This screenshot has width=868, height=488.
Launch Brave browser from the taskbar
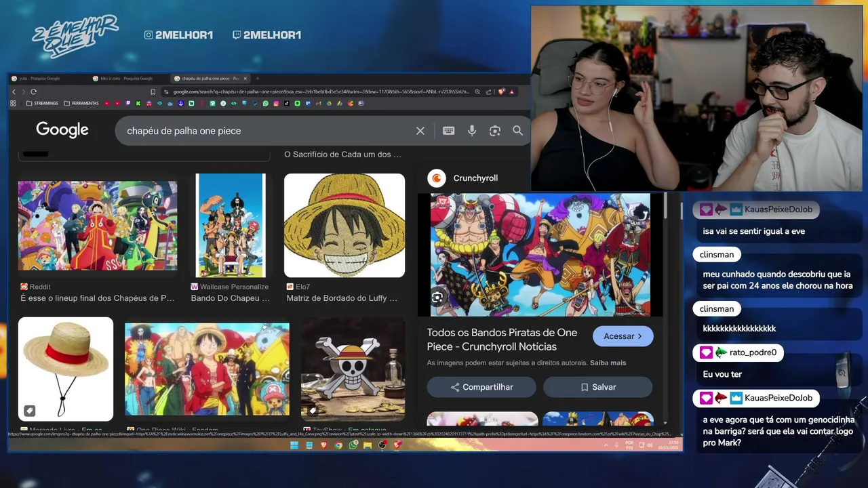pos(323,445)
